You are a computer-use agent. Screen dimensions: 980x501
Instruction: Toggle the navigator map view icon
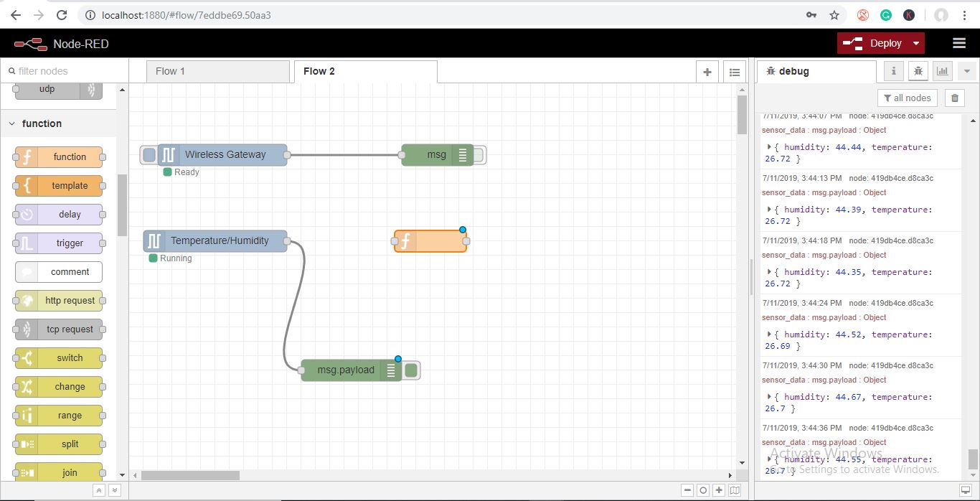(735, 490)
